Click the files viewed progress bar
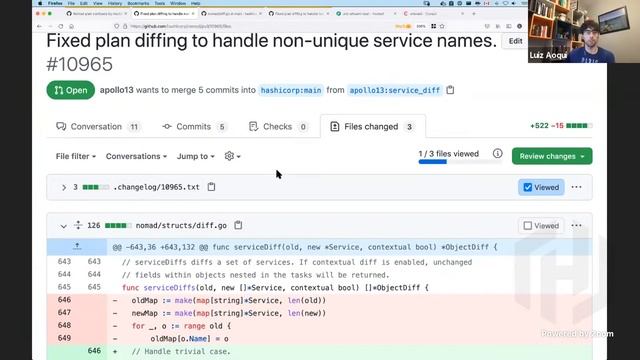 (x=460, y=162)
